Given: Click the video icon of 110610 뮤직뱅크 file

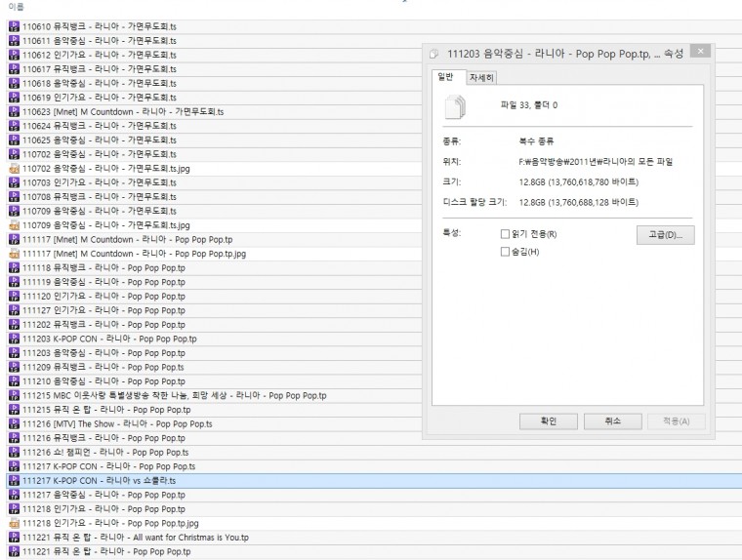Looking at the screenshot, I should [x=15, y=26].
